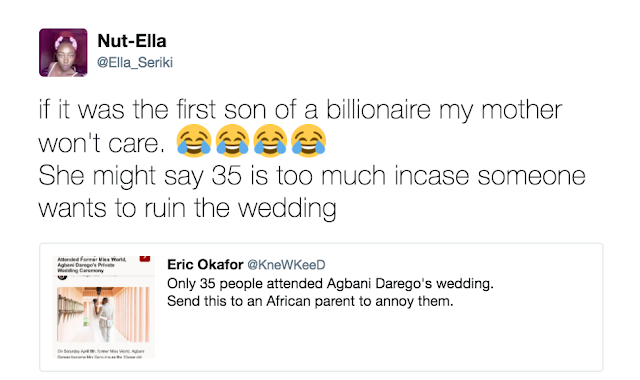Screen dimensions: 640x380
Task: Click the red icon on article thumbnail
Action: coord(145,258)
